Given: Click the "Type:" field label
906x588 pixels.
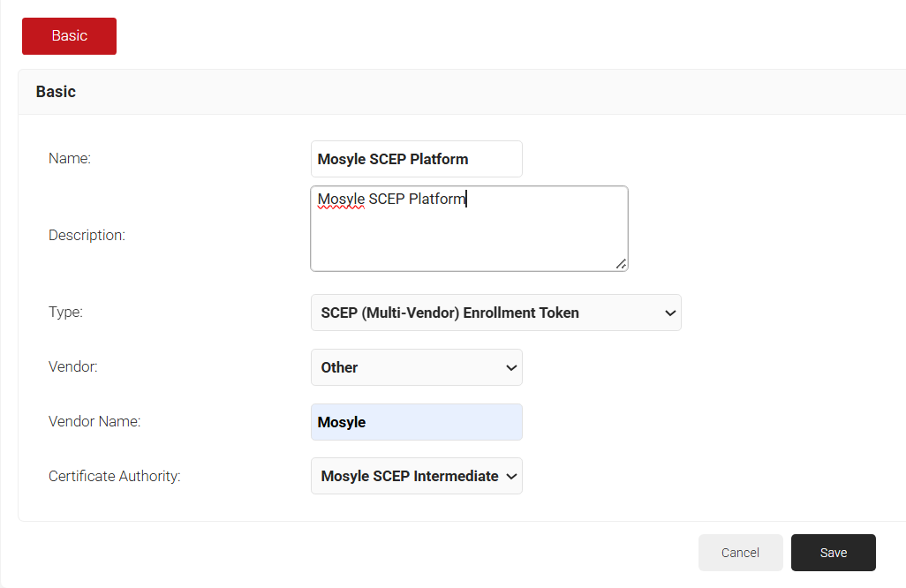Looking at the screenshot, I should coord(65,313).
